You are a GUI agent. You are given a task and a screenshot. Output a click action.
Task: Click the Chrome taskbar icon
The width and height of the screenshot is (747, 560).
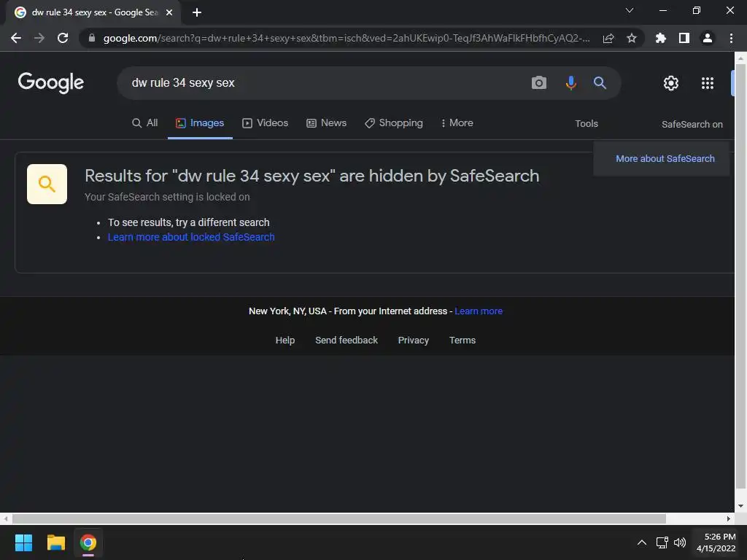click(x=88, y=542)
